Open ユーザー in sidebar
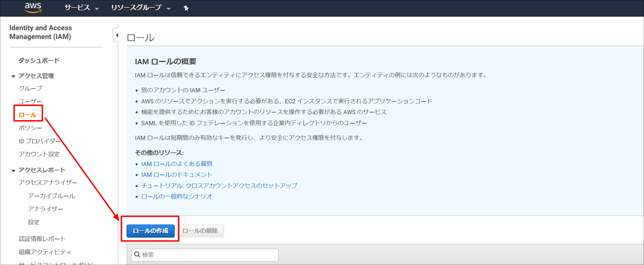This screenshot has height=265, width=644. [x=30, y=101]
